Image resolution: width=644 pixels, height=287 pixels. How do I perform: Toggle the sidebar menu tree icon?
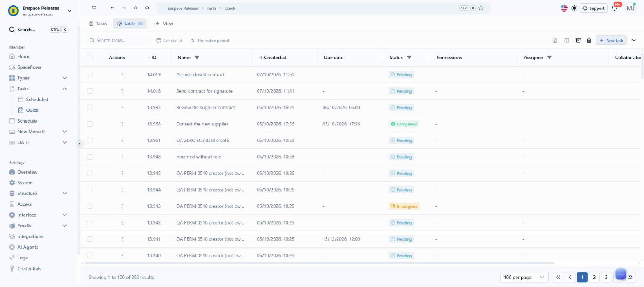point(94,8)
